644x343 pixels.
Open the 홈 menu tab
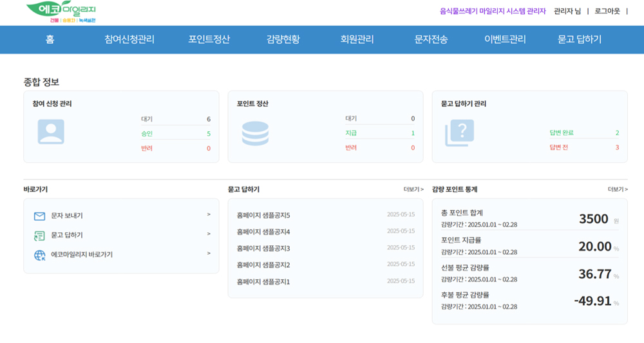pyautogui.click(x=50, y=39)
